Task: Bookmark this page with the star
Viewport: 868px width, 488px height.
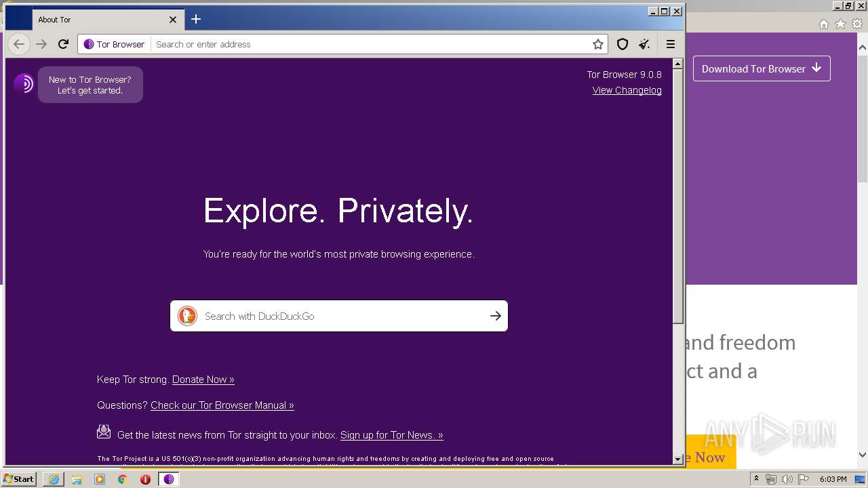Action: pyautogui.click(x=597, y=44)
